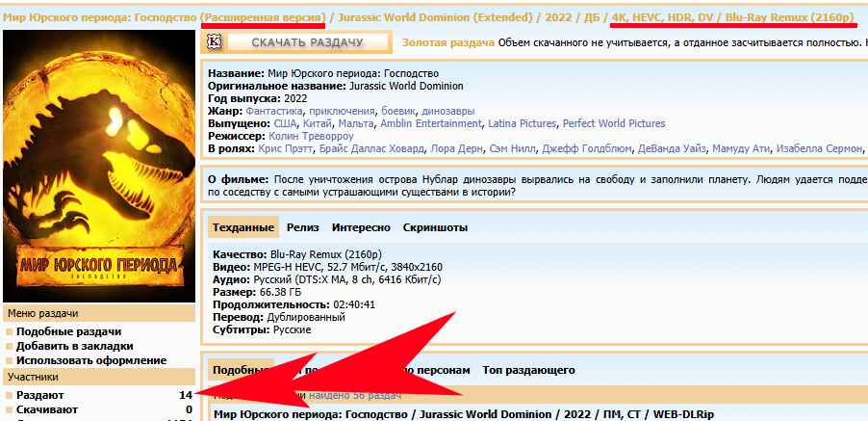The image size is (868, 421).
Task: Click Подобные раздачи in the sidebar menu
Action: click(68, 331)
